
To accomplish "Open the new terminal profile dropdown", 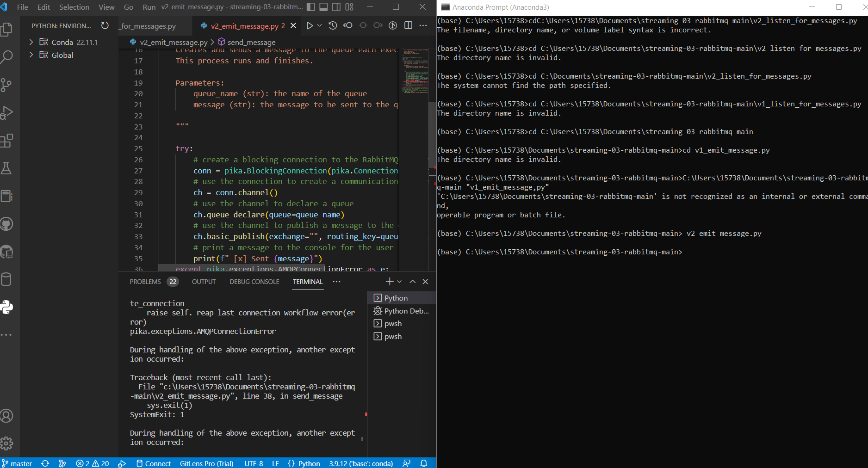I will pos(399,282).
